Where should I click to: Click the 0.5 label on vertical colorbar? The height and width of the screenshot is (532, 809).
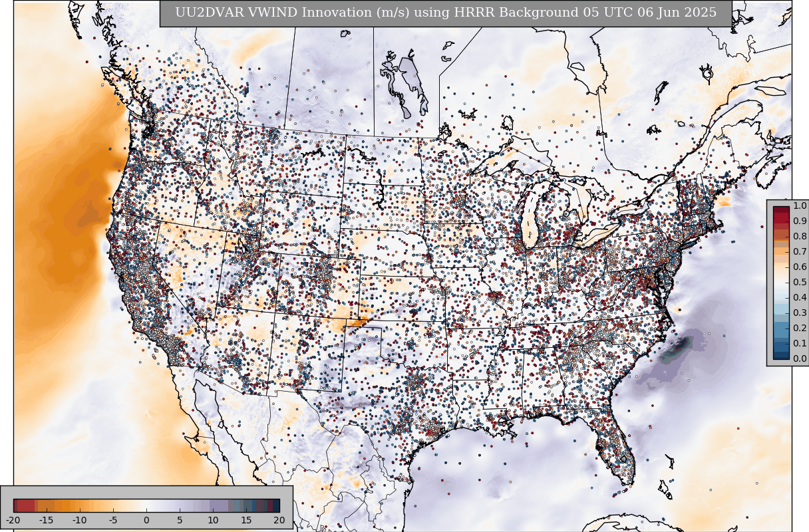tap(800, 283)
